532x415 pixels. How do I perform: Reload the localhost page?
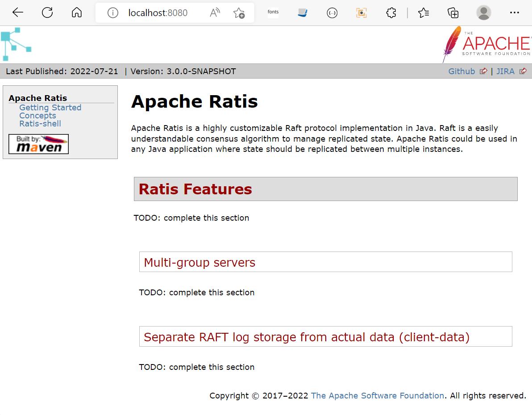[x=47, y=13]
